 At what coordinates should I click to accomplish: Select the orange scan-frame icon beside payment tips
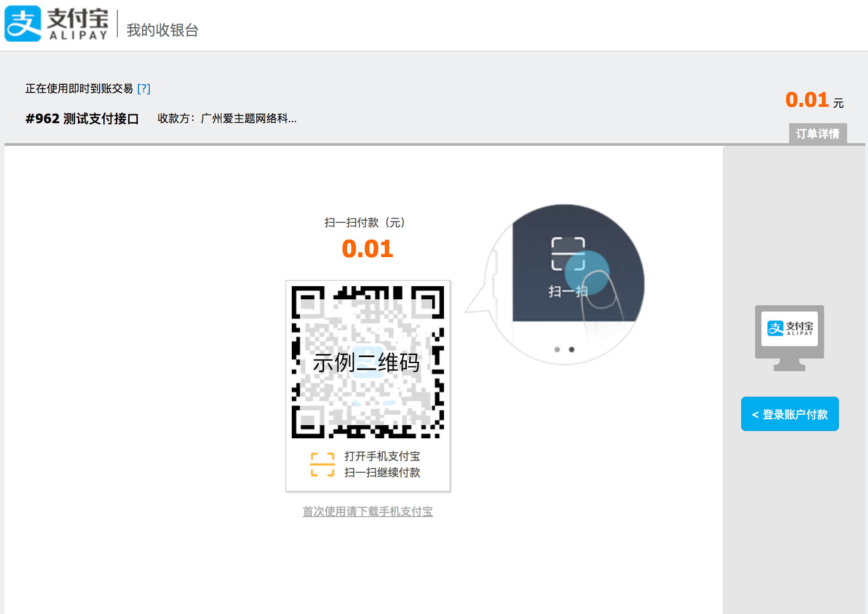322,465
